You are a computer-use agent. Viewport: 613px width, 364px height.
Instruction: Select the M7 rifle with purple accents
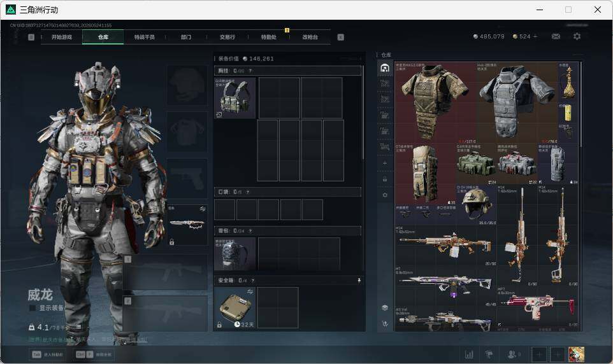pos(445,286)
